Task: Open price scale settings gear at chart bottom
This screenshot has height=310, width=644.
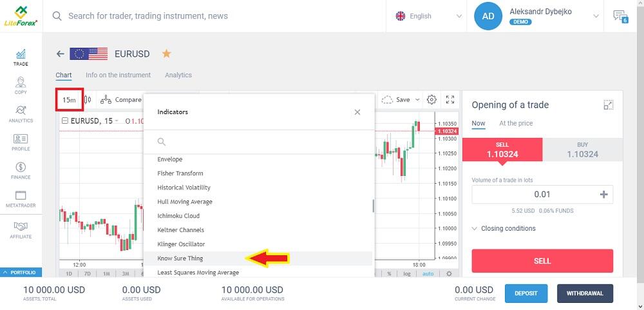Action: point(449,274)
